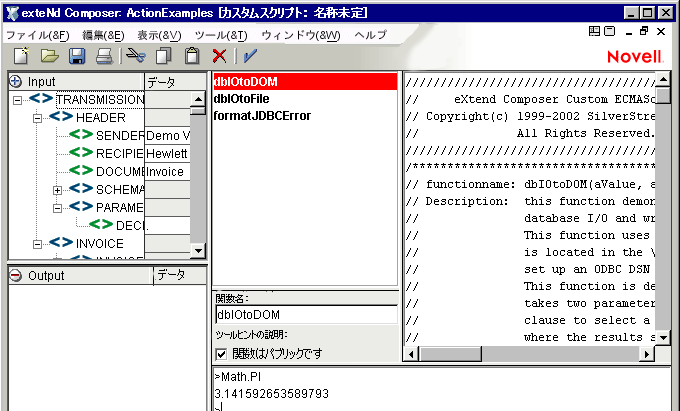Viewport: 680px width, 411px height.
Task: Save using the floppy disk icon
Action: (x=77, y=56)
